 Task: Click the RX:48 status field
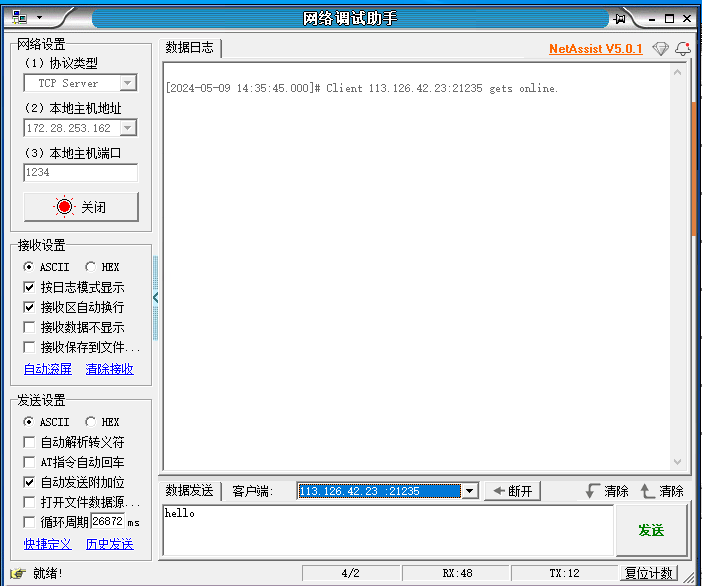pos(457,573)
